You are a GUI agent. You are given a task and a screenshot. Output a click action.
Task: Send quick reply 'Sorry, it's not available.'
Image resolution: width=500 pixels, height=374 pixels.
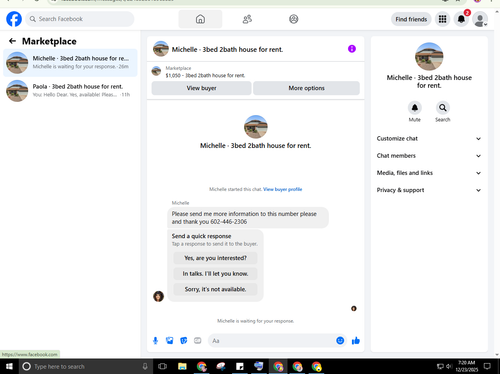pyautogui.click(x=215, y=289)
